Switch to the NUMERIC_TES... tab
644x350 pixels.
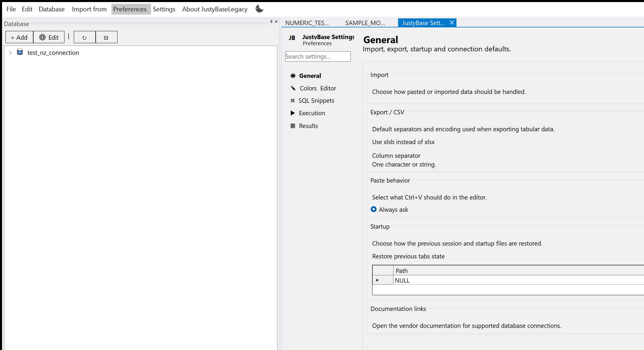[307, 23]
